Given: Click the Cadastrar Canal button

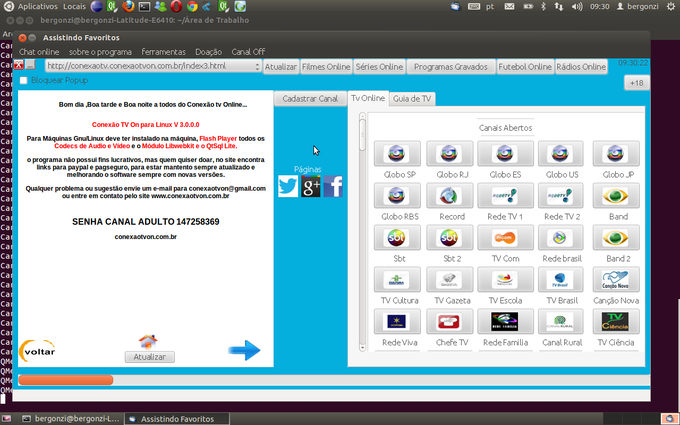Looking at the screenshot, I should pyautogui.click(x=310, y=98).
